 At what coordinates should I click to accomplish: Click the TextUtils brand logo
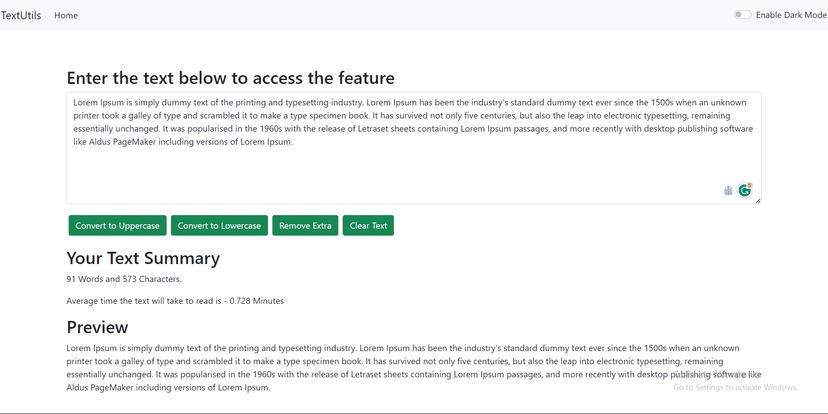pyautogui.click(x=21, y=15)
